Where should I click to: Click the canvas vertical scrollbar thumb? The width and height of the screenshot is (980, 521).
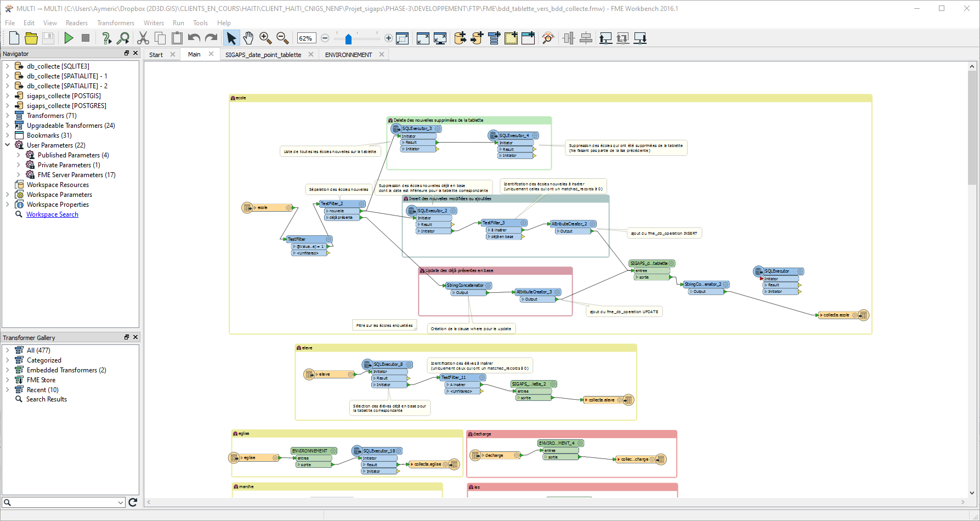(x=972, y=127)
